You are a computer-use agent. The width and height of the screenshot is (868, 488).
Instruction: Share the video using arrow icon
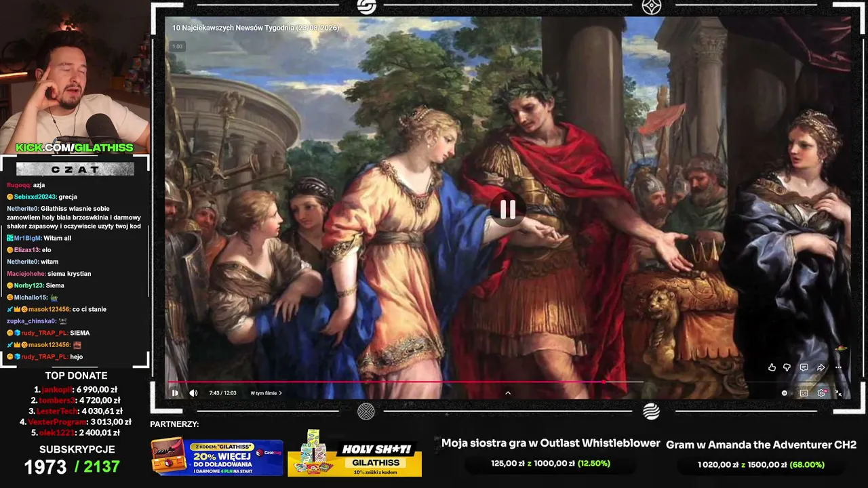coord(821,367)
